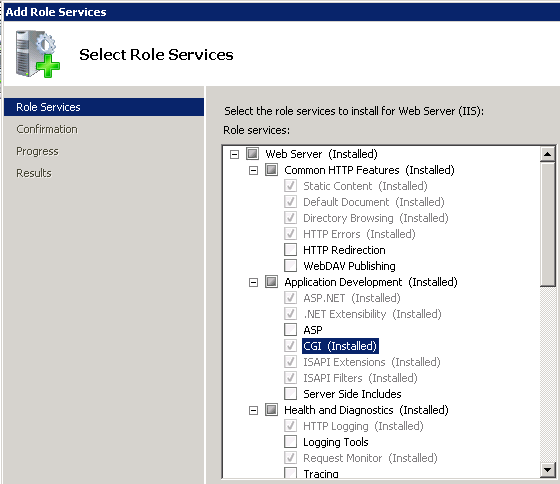560x484 pixels.
Task: Click the CGI installed checkbox
Action: pos(290,346)
